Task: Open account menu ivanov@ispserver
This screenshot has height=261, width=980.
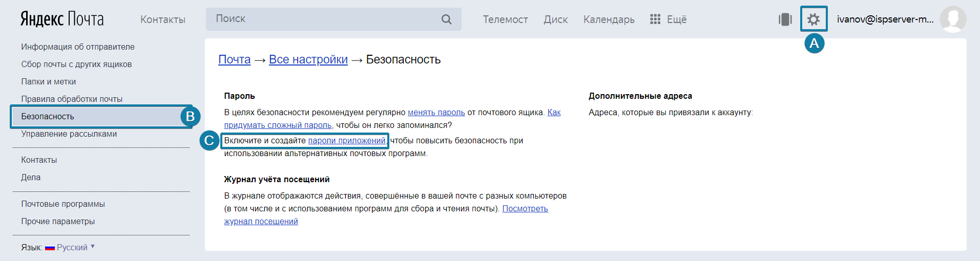Action: tap(885, 19)
